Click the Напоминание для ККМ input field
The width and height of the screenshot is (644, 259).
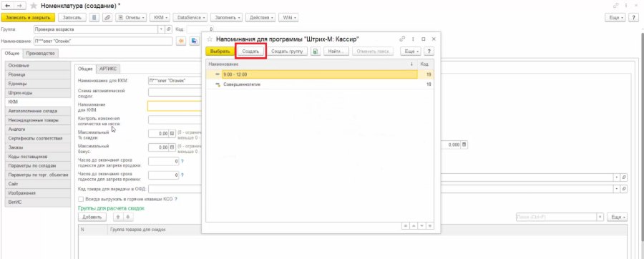[175, 106]
